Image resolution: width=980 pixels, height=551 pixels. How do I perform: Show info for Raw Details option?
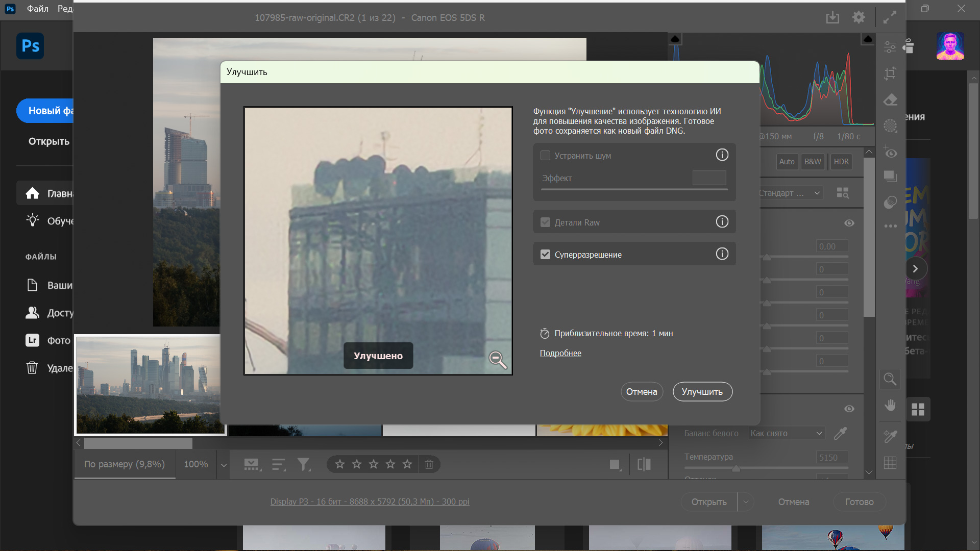coord(722,221)
